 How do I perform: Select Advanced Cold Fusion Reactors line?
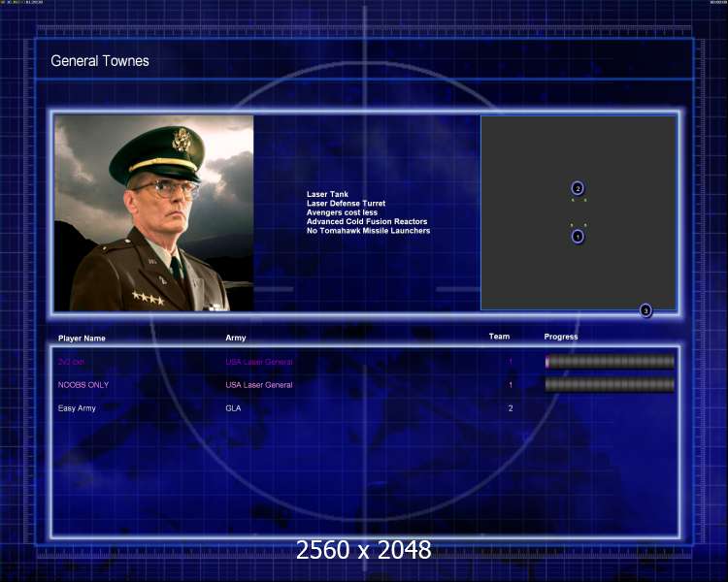(367, 221)
